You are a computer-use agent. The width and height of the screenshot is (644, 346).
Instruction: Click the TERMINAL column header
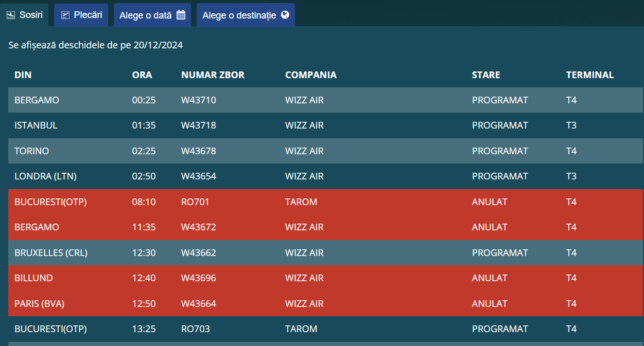click(590, 75)
